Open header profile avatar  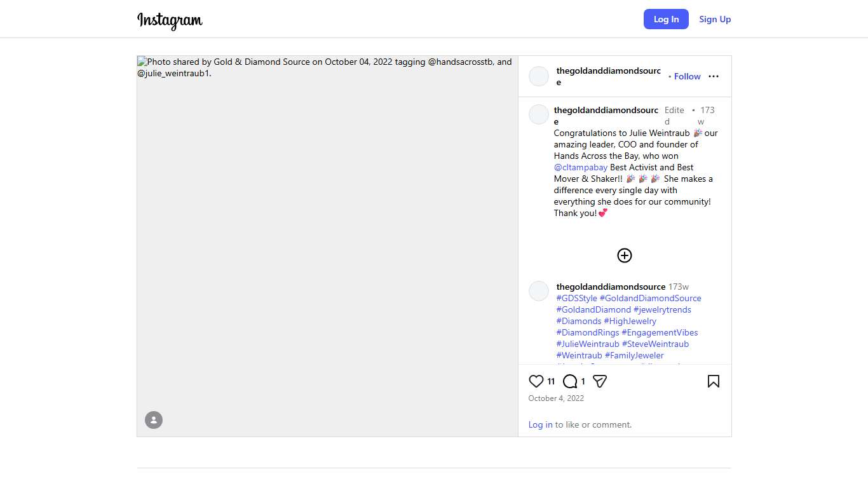pos(539,76)
